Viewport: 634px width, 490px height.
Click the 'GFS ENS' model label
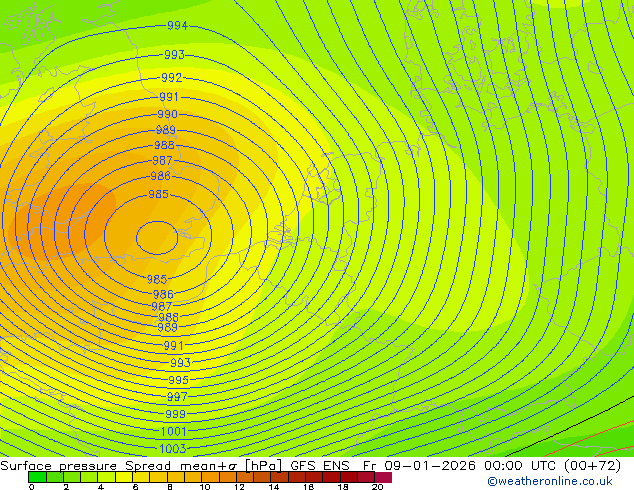(x=320, y=465)
